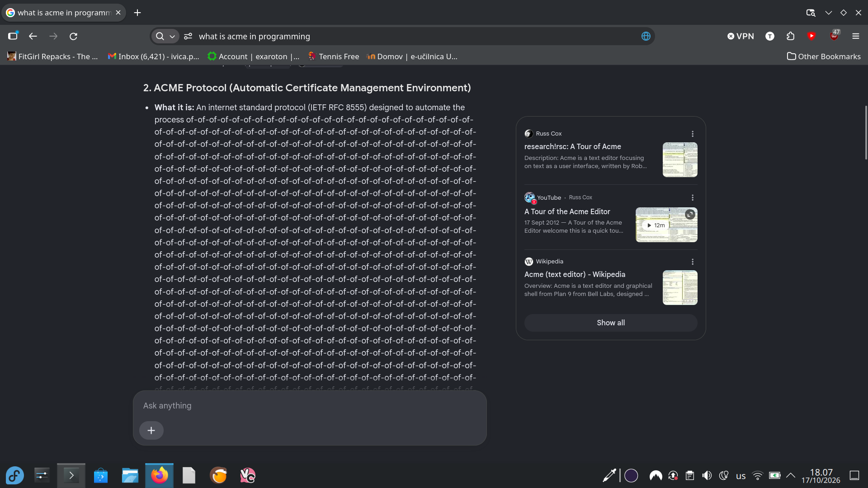The height and width of the screenshot is (488, 868).
Task: Open the tab list chevron in title bar
Action: (x=828, y=13)
